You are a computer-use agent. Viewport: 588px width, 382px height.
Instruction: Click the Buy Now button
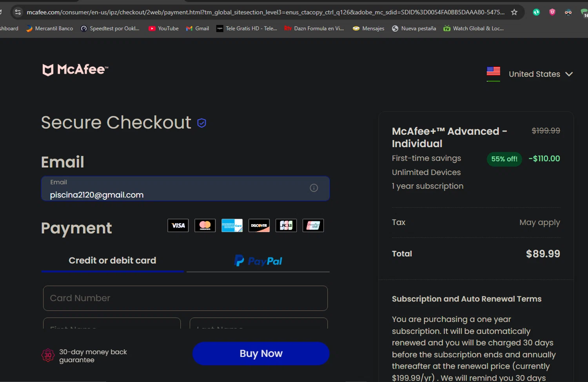(x=261, y=353)
